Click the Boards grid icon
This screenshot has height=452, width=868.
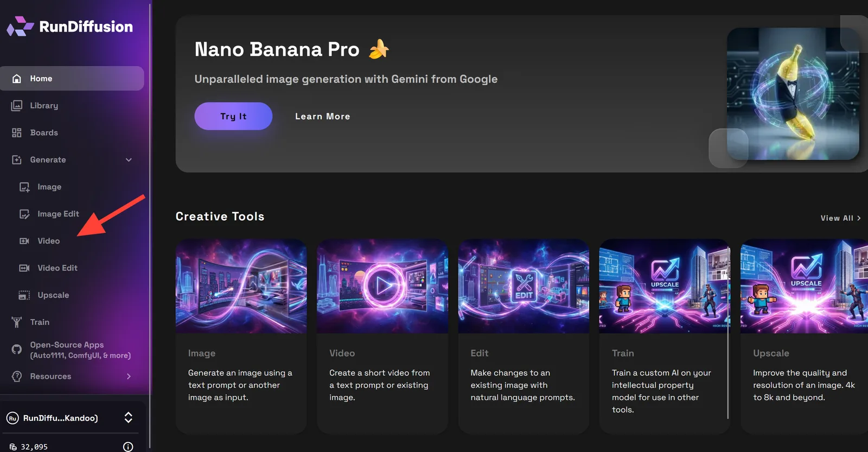pyautogui.click(x=17, y=132)
